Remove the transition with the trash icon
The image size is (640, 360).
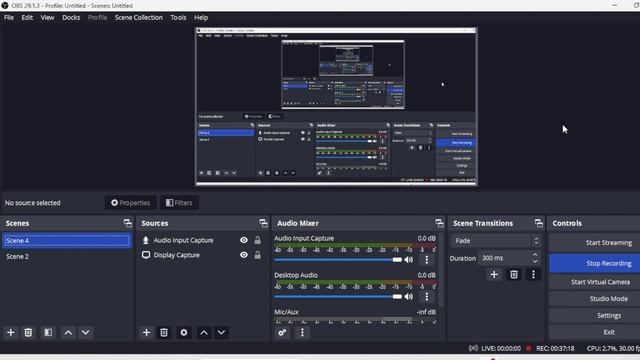pos(513,274)
